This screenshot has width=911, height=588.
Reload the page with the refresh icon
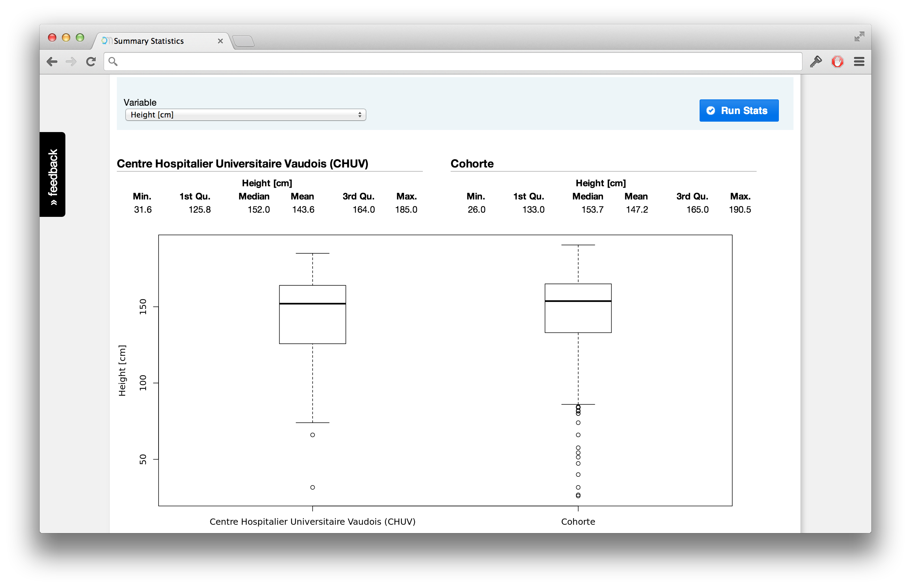(x=91, y=62)
